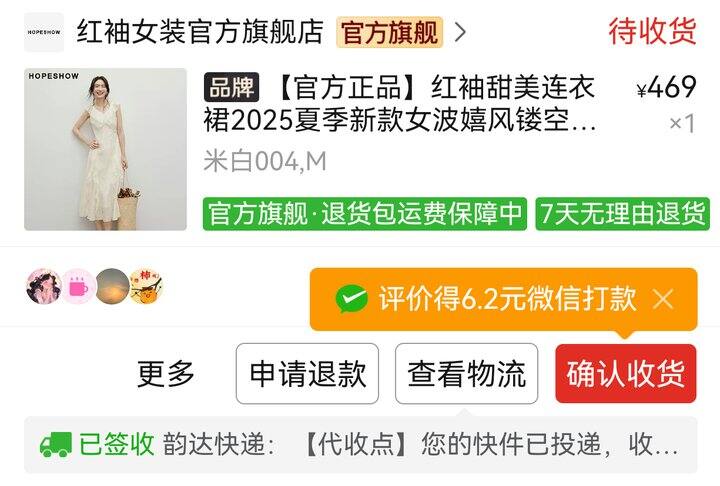Click the first anime girl avatar

pos(44,287)
